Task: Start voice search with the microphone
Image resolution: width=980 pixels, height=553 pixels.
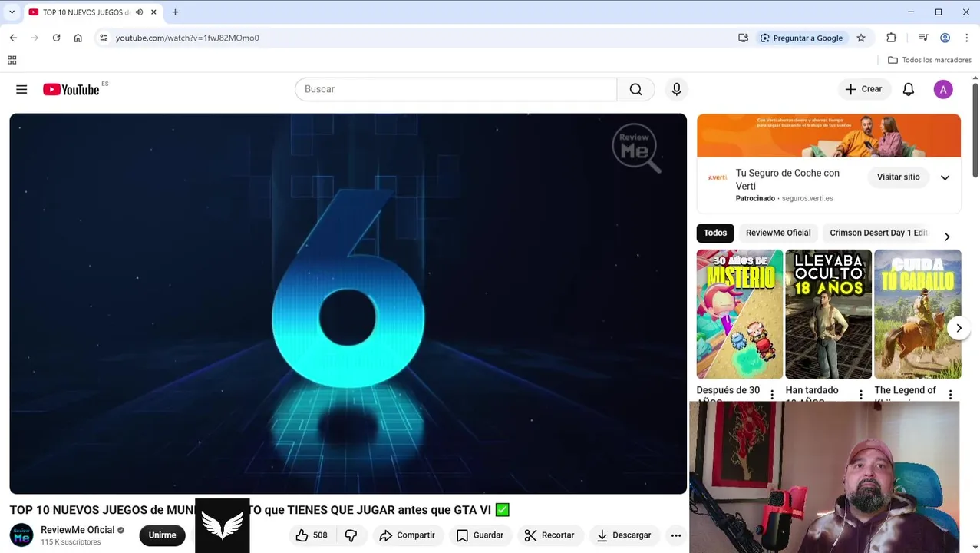Action: click(676, 89)
